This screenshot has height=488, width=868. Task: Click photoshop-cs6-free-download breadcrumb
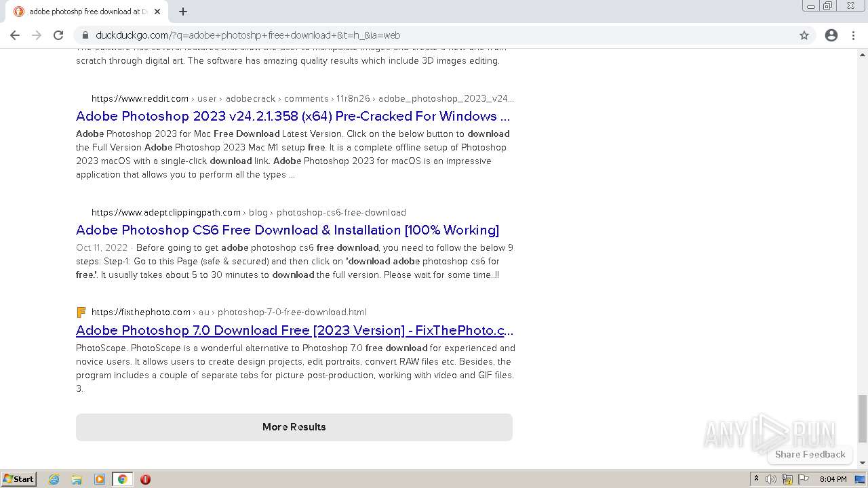[341, 212]
